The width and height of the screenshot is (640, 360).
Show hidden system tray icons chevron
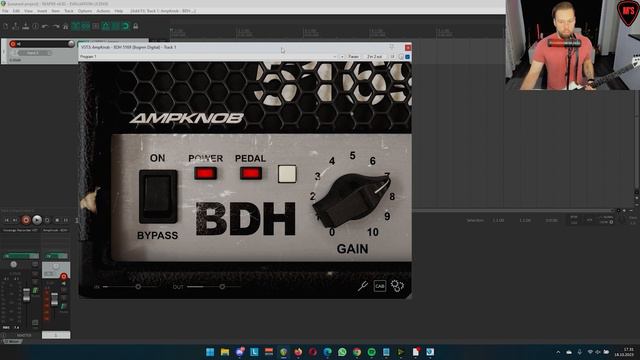click(x=558, y=352)
